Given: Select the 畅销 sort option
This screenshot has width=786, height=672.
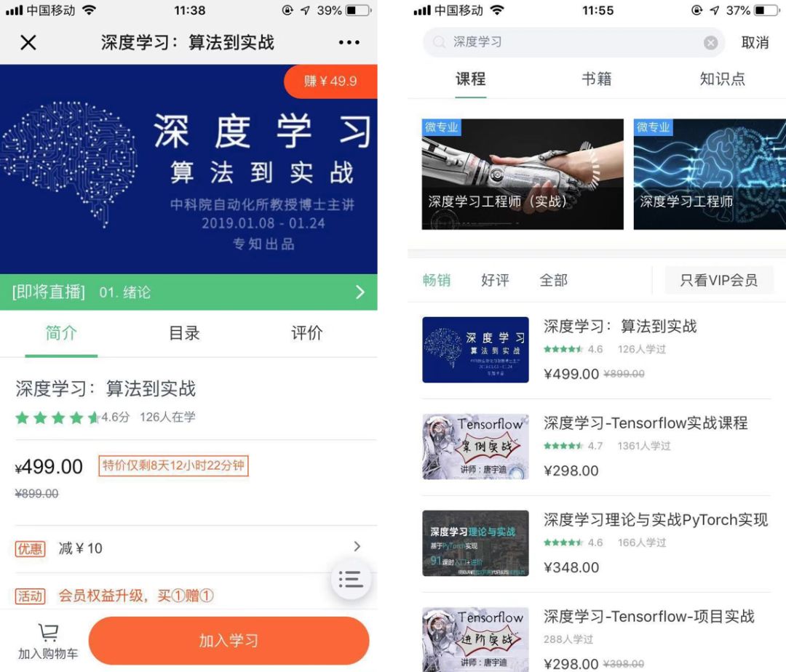Looking at the screenshot, I should click(x=437, y=280).
